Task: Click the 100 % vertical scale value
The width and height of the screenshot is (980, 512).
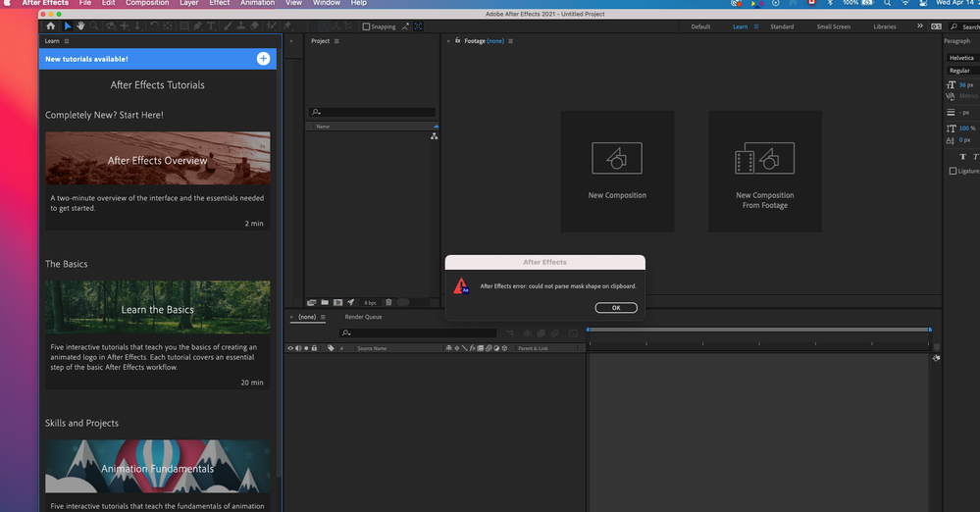Action: click(967, 128)
